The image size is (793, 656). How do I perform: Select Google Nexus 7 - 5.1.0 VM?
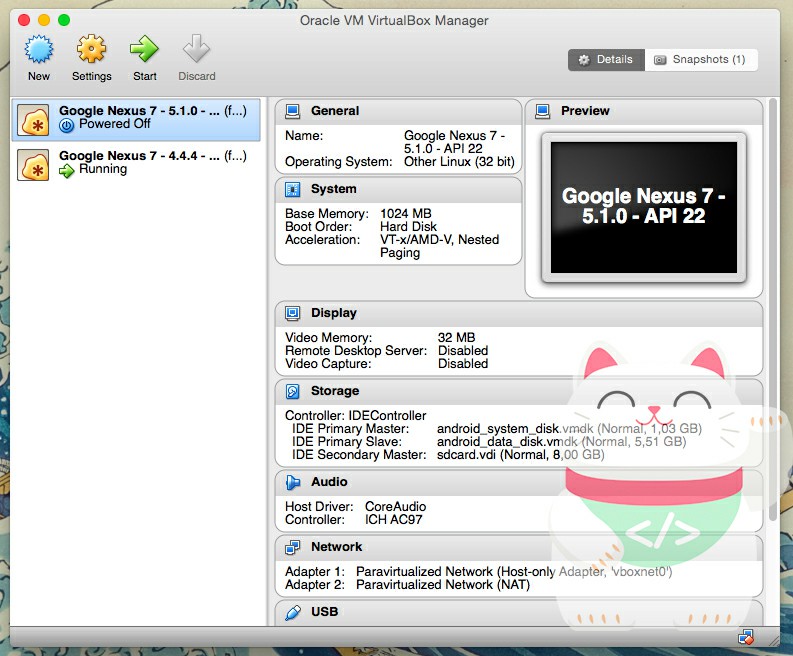136,119
